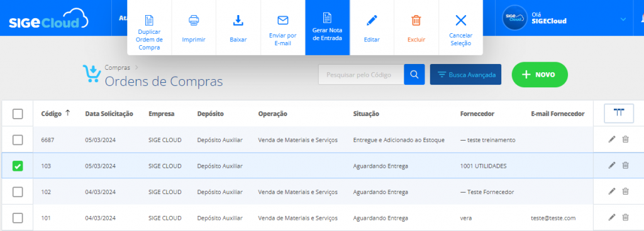Check the box for order 101
Viewport: 644px width, 231px height.
point(18,218)
